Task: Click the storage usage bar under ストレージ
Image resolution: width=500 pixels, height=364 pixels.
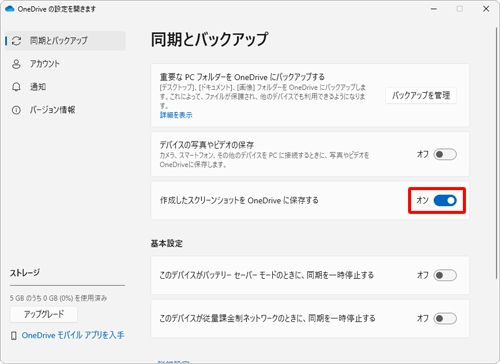Action: pyautogui.click(x=67, y=286)
